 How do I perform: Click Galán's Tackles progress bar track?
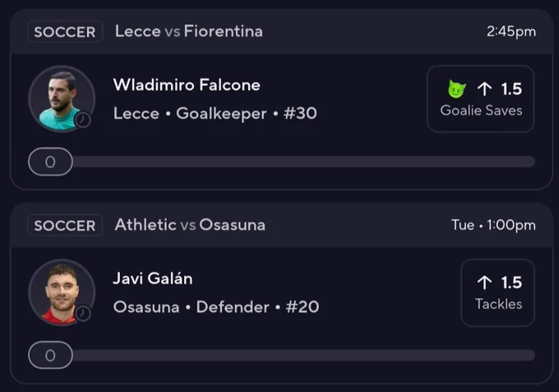303,355
